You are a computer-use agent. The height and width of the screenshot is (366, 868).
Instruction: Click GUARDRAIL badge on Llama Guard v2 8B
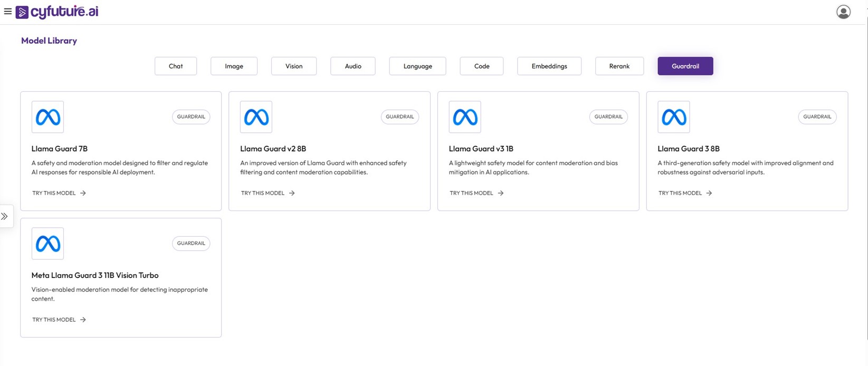(399, 117)
